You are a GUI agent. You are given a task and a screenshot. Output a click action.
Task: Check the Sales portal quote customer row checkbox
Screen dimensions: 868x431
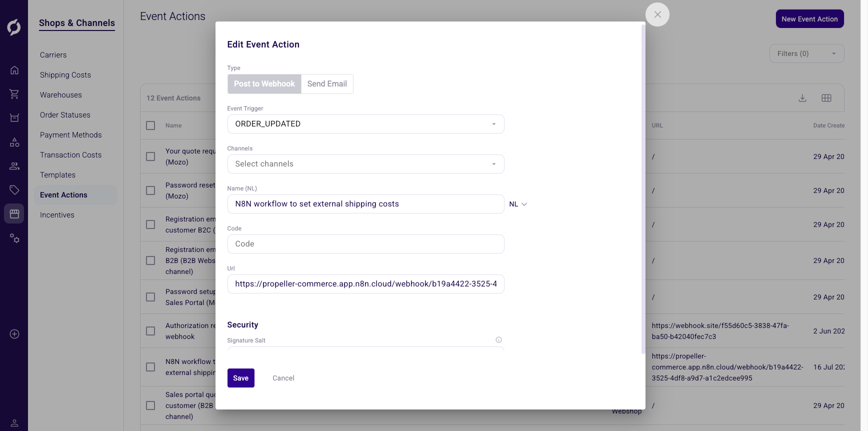coord(150,405)
